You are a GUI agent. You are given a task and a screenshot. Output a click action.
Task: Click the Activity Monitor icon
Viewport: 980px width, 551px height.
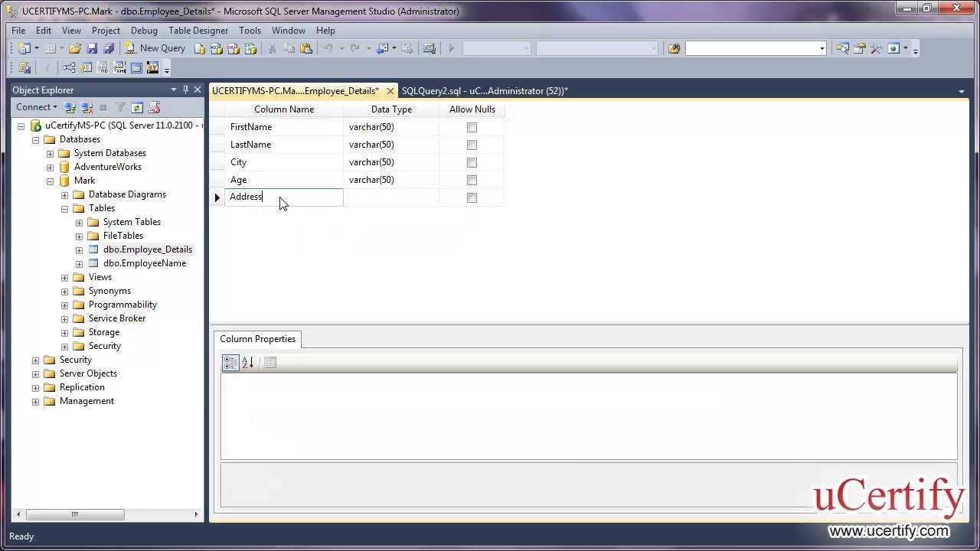coord(430,48)
